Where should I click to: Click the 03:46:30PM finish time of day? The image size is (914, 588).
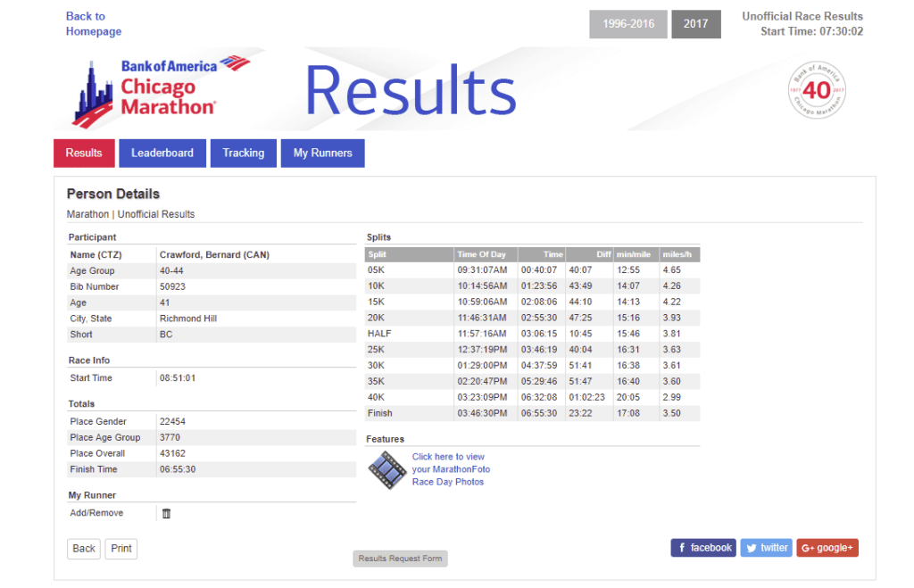pos(482,413)
